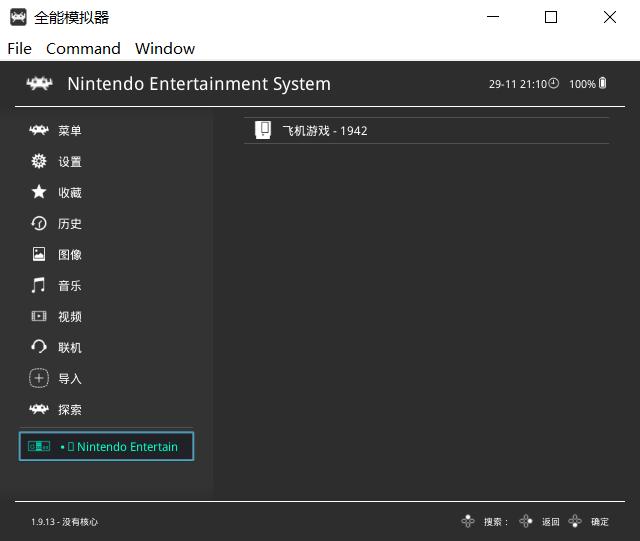Viewport: 640px width, 541px height.
Task: Select the 图像 images label
Action: click(x=70, y=255)
